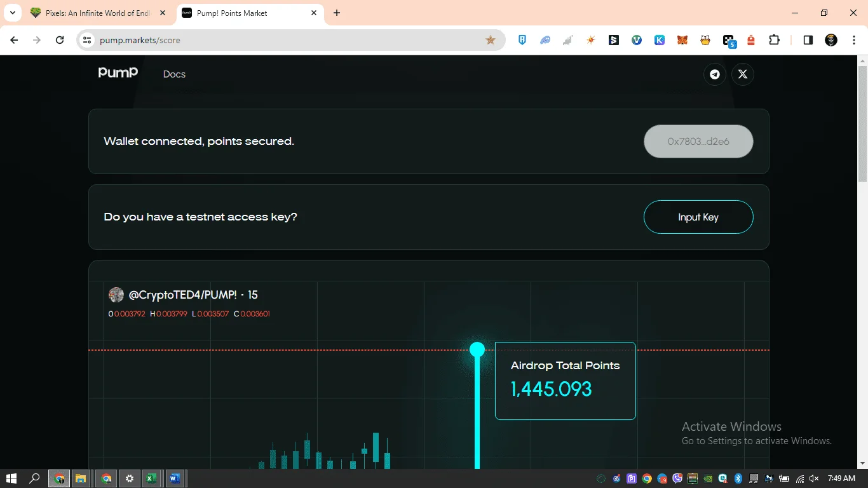Image resolution: width=868 pixels, height=488 pixels.
Task: Open the orange sun-burst extension
Action: point(591,40)
